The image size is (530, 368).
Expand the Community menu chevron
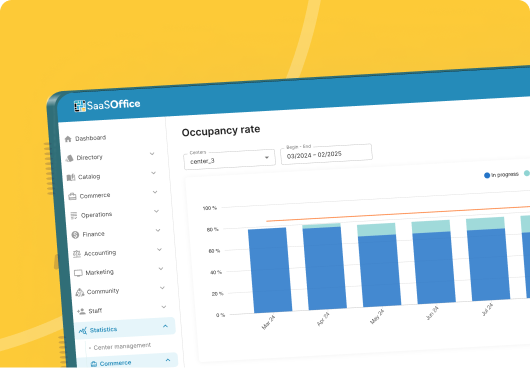pyautogui.click(x=163, y=288)
